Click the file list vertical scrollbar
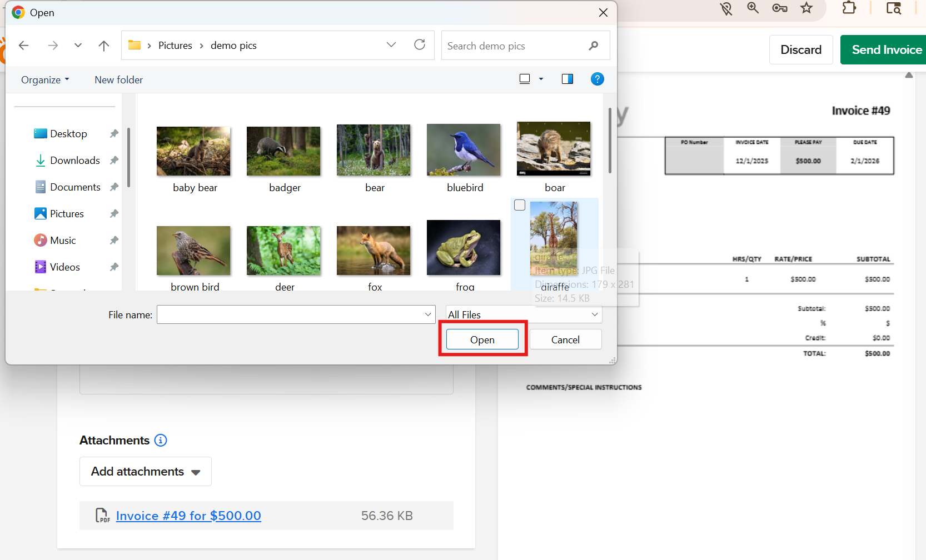Viewport: 926px width, 560px height. click(x=610, y=142)
